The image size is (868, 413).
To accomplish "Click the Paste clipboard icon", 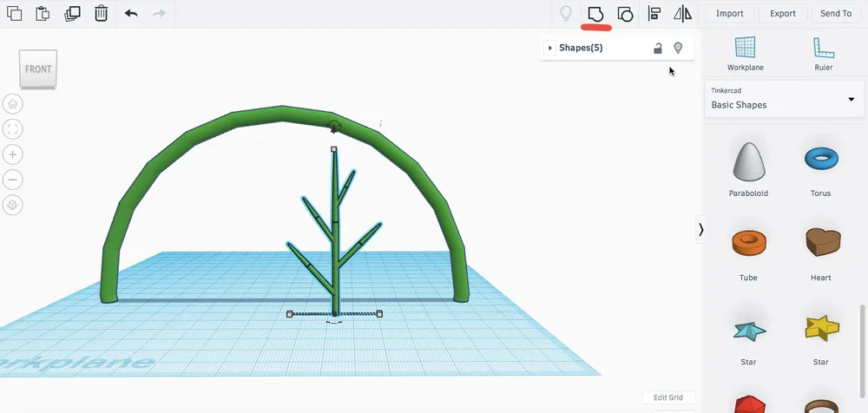I will 43,13.
